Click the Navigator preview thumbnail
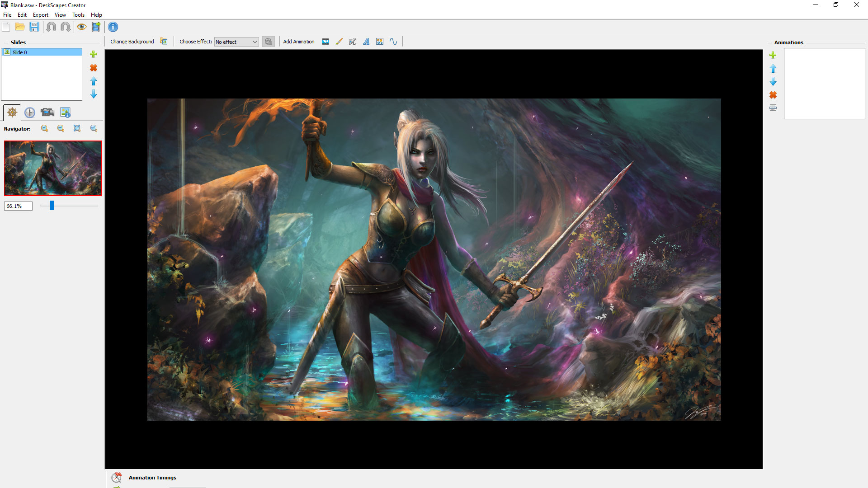Screen dimensions: 868x488 tap(53, 168)
